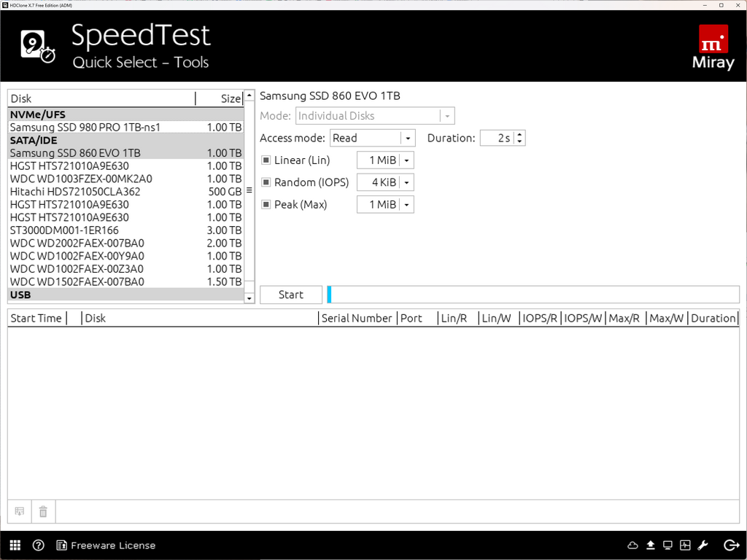Click the Size column header
Viewport: 747px width, 560px height.
click(220, 98)
